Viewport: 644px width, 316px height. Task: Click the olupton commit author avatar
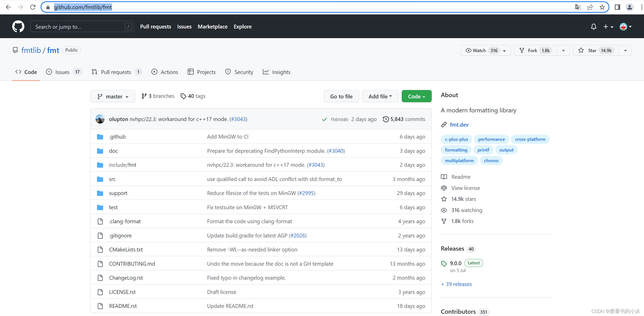click(x=100, y=119)
